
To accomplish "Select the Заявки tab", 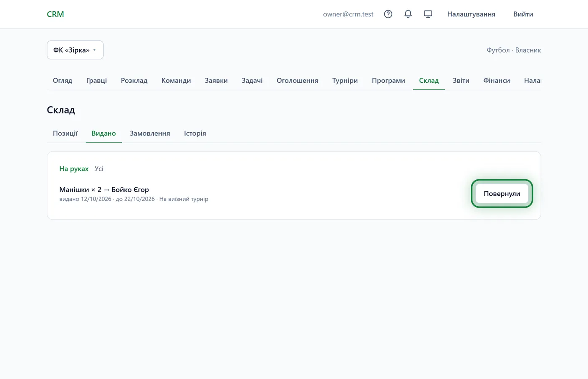I will coord(216,80).
